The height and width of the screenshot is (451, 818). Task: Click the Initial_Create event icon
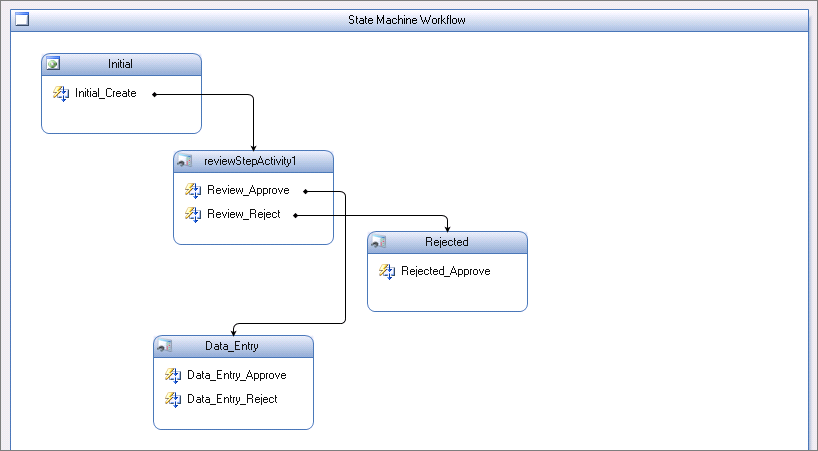pos(61,93)
